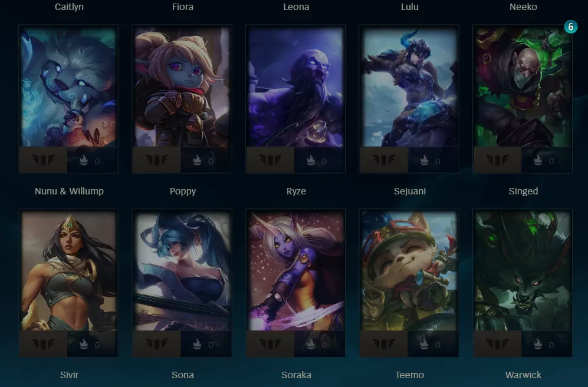Screen dimensions: 588x387
Task: Open the Sona champion card
Action: (182, 283)
